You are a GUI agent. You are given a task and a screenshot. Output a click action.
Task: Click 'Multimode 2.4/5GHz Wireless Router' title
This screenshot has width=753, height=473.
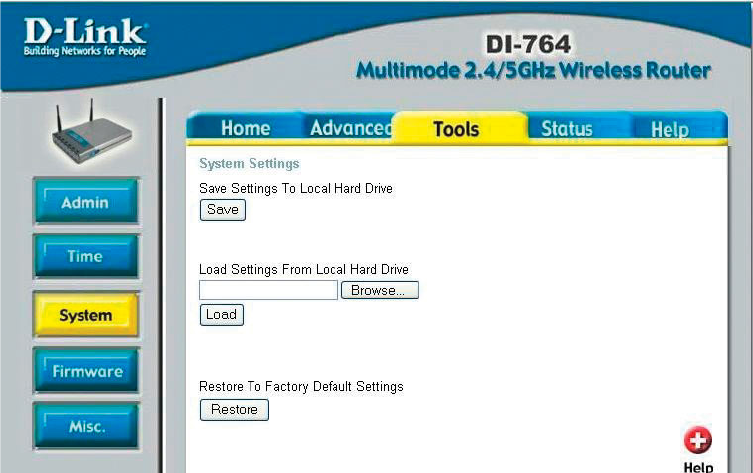(533, 71)
